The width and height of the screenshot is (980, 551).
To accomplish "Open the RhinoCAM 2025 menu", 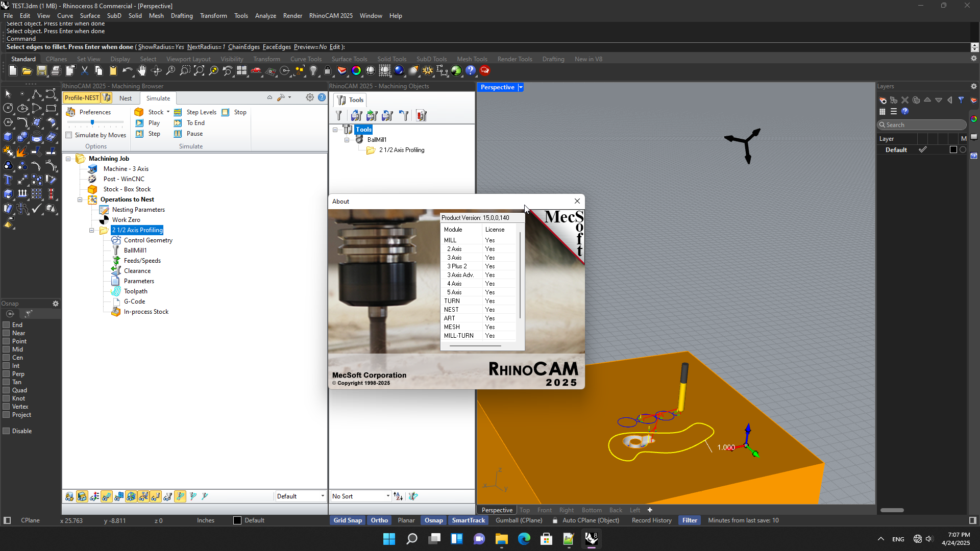I will pyautogui.click(x=331, y=16).
